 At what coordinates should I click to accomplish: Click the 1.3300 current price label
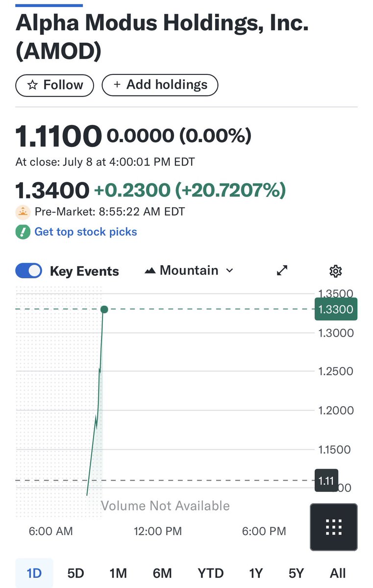(x=336, y=309)
